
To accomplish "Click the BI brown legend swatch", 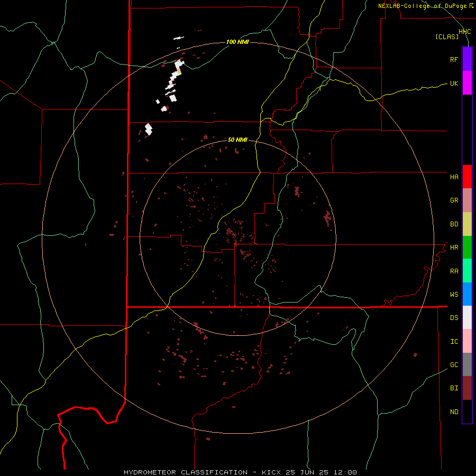I will [467, 388].
